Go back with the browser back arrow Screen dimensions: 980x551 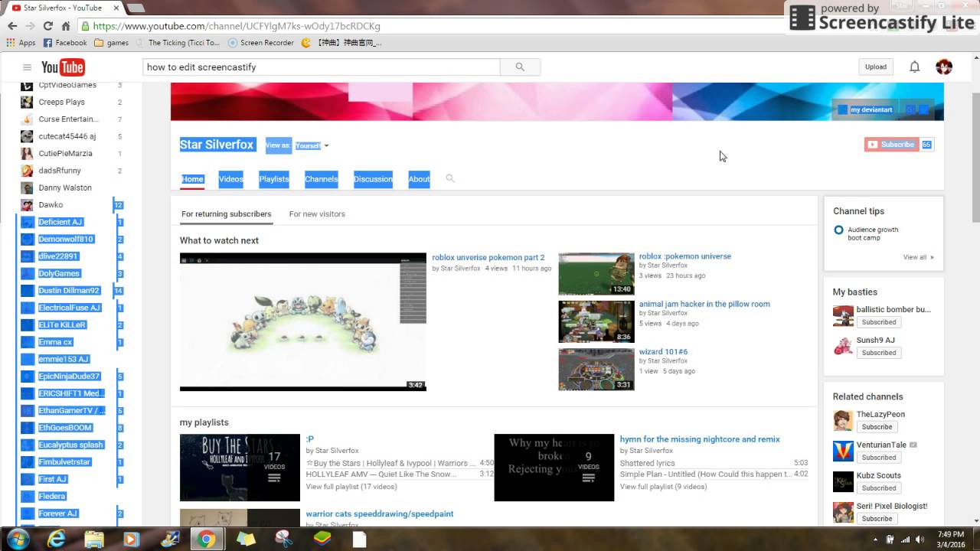(x=12, y=25)
